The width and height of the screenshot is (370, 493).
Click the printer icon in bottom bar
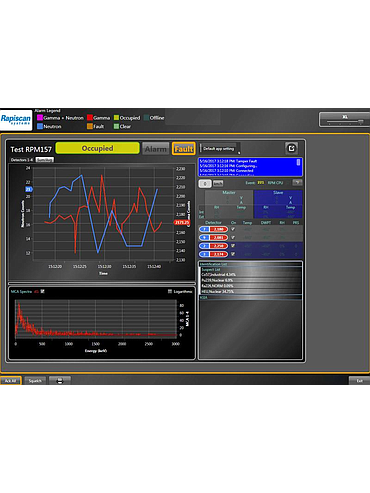pos(60,380)
